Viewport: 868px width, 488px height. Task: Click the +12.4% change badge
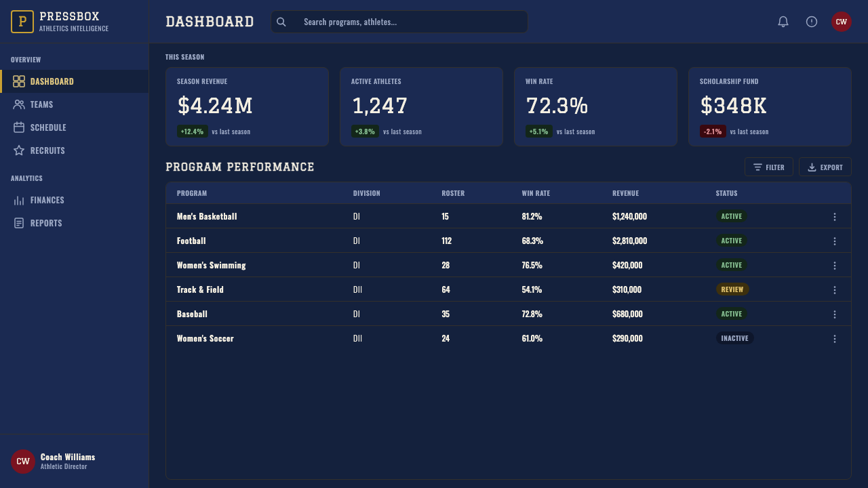(192, 131)
